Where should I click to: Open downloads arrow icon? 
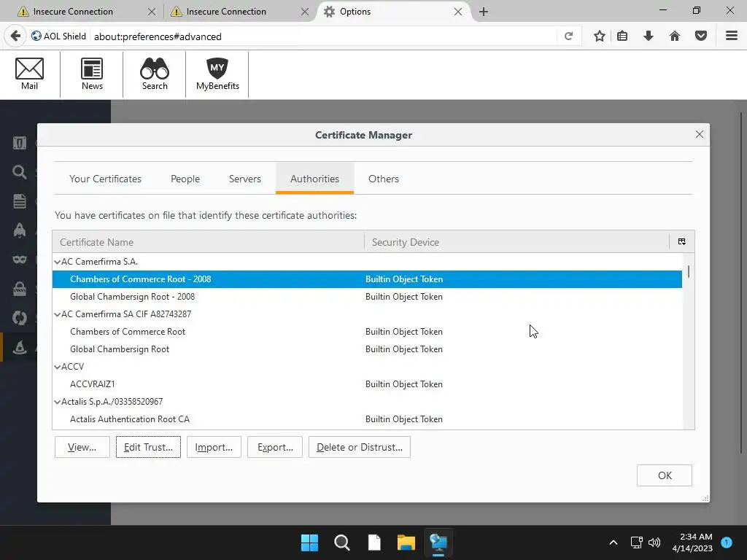[649, 36]
